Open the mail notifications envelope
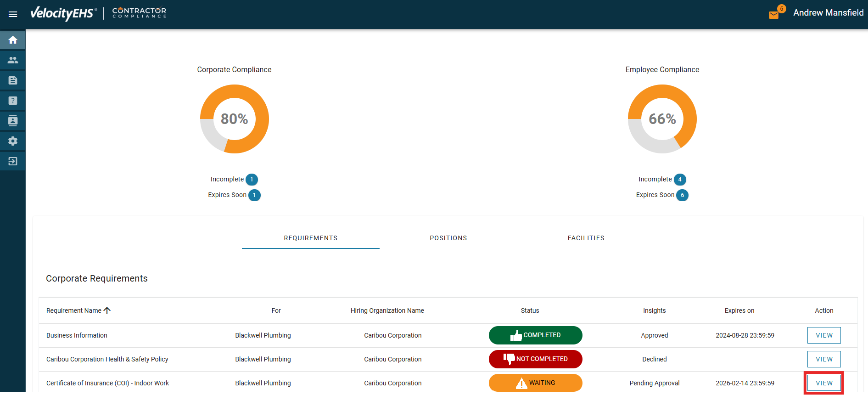 tap(774, 15)
